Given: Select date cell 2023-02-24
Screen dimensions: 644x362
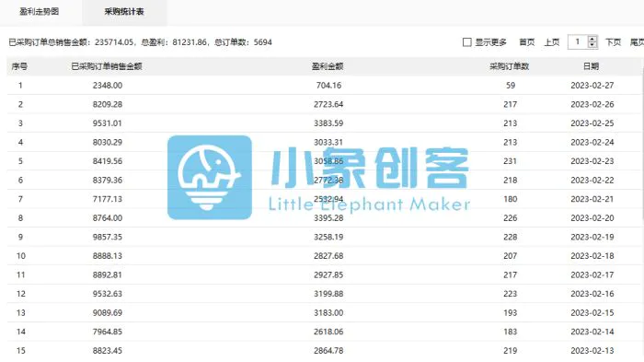Looking at the screenshot, I should tap(592, 142).
